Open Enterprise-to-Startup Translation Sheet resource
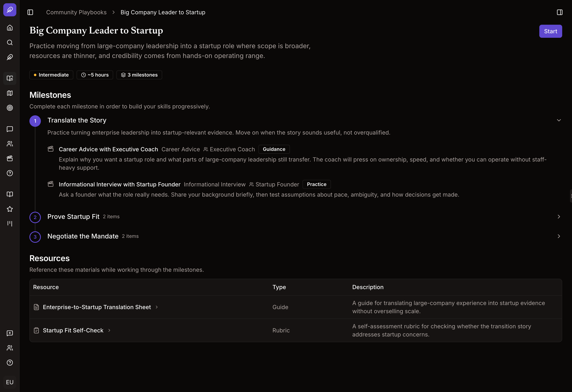The height and width of the screenshot is (392, 572). 97,307
